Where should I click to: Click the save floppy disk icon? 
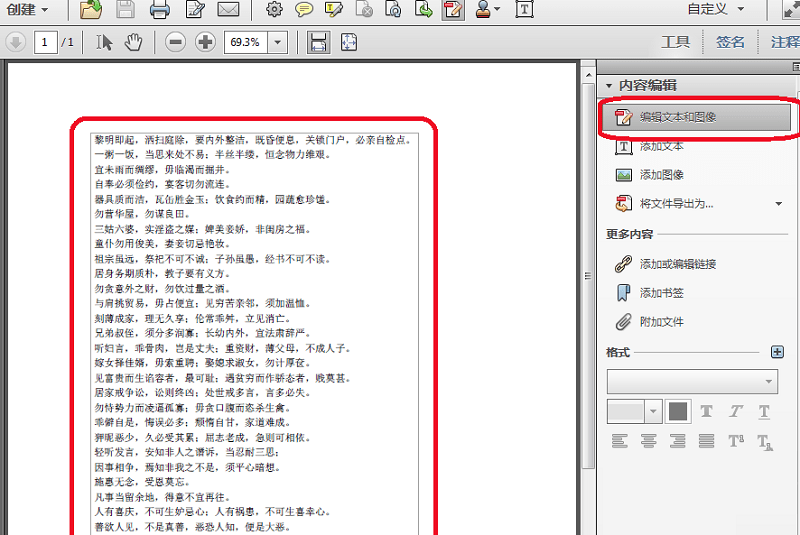pos(126,9)
